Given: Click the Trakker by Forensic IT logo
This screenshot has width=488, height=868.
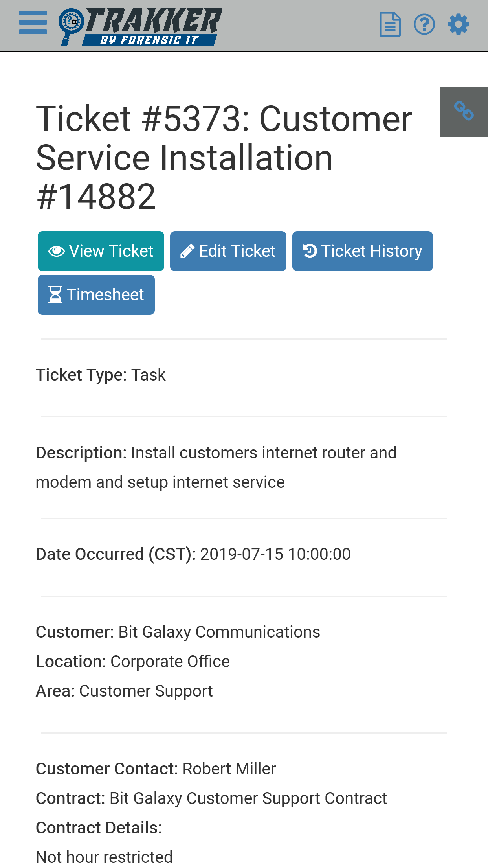Looking at the screenshot, I should click(141, 26).
